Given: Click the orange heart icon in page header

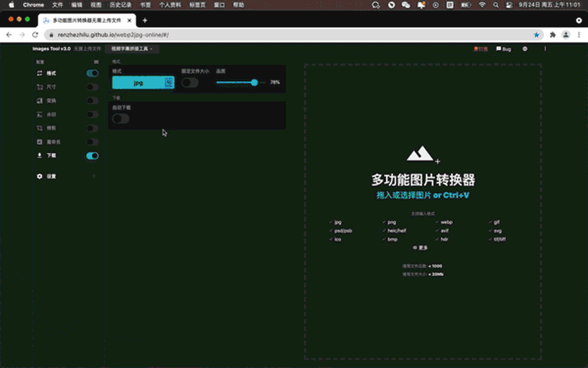Looking at the screenshot, I should point(476,49).
